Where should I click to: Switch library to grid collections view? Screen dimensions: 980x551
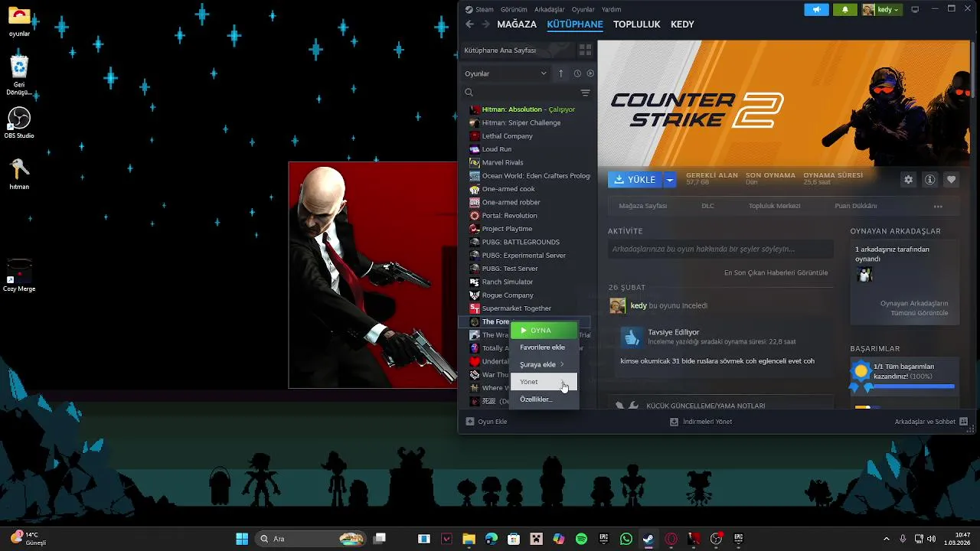585,51
